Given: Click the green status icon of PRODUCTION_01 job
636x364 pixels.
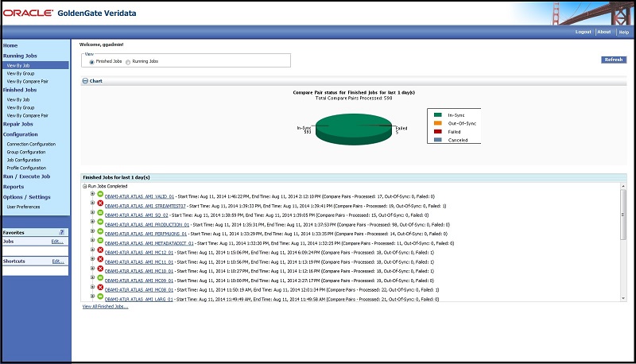Looking at the screenshot, I should [x=100, y=222].
